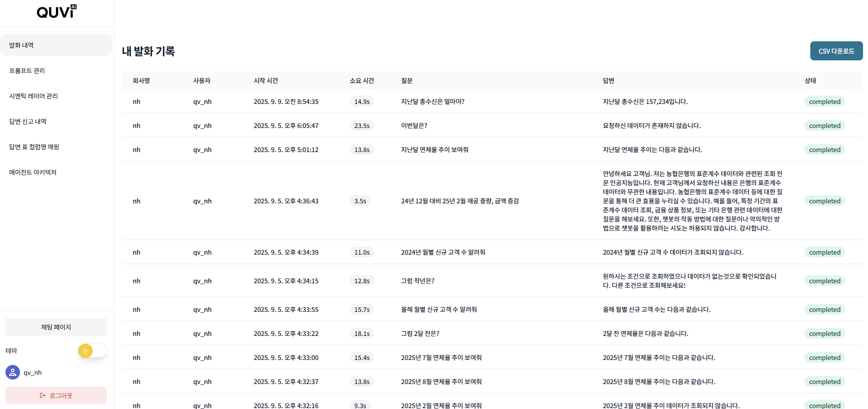Click the 로그아웃 logout button

(56, 395)
